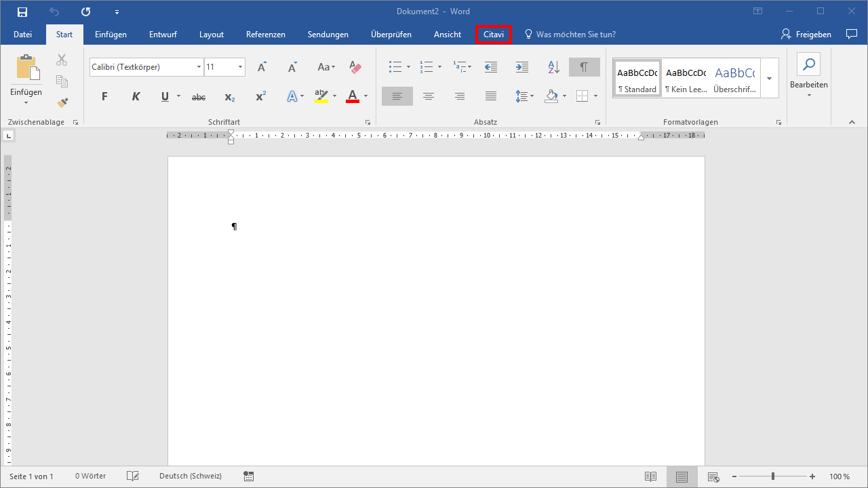Click the increase indent icon
The height and width of the screenshot is (488, 868).
(x=521, y=66)
